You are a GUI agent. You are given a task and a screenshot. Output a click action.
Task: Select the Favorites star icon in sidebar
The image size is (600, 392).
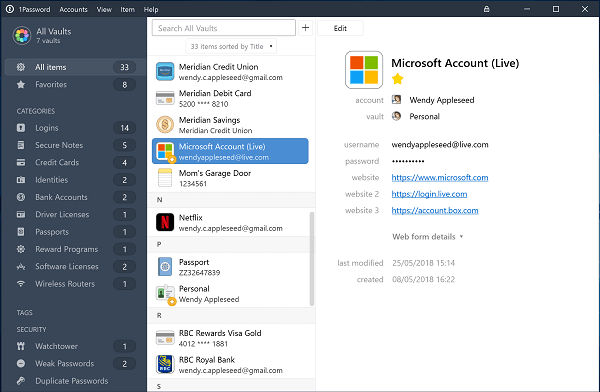[x=21, y=85]
